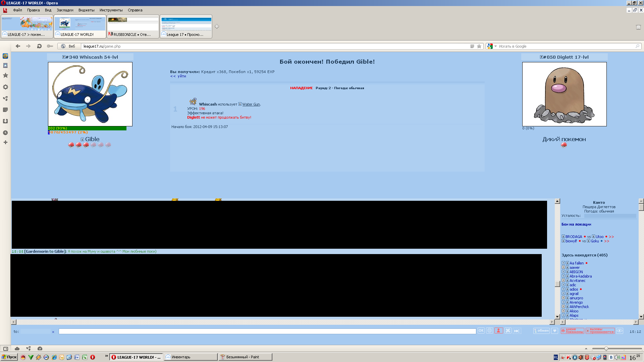The width and height of the screenshot is (644, 362).
Task: Open closed tabs trash icon
Action: coord(638,27)
